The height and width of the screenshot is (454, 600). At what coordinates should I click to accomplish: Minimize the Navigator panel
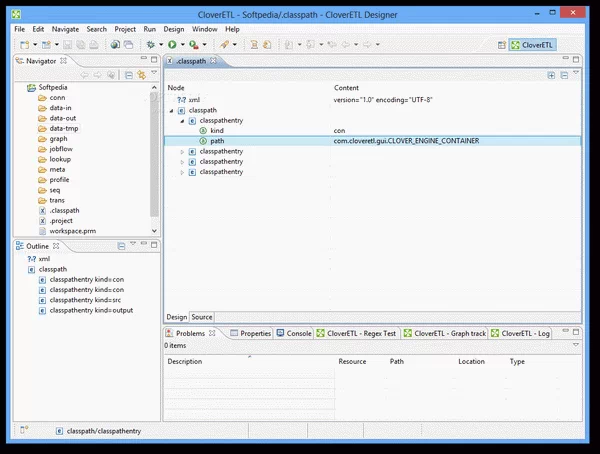point(144,59)
